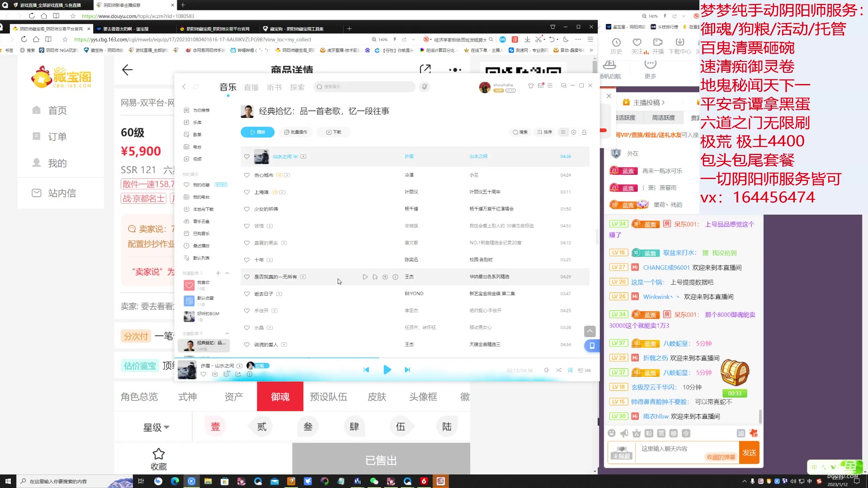Open the 星级 dropdown
This screenshot has width=868, height=488.
156,427
